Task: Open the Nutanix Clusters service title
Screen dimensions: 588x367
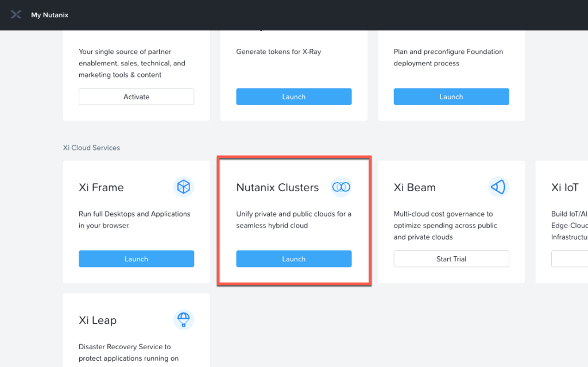Action: [277, 187]
